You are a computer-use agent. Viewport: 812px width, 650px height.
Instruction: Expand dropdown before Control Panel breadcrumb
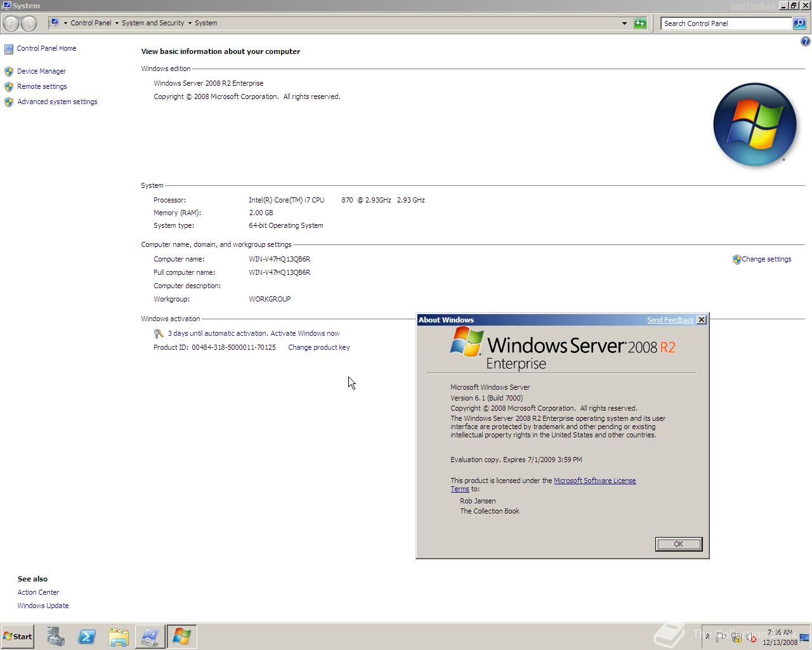[65, 23]
